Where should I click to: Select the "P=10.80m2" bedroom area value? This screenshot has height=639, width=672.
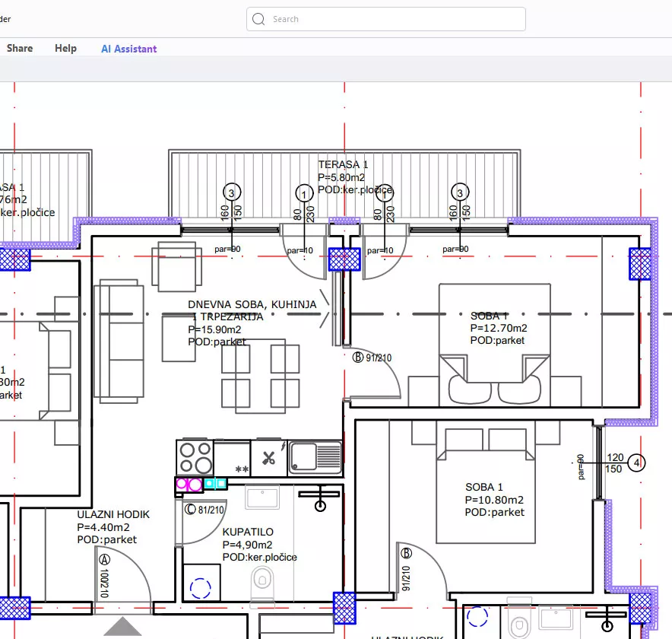494,500
